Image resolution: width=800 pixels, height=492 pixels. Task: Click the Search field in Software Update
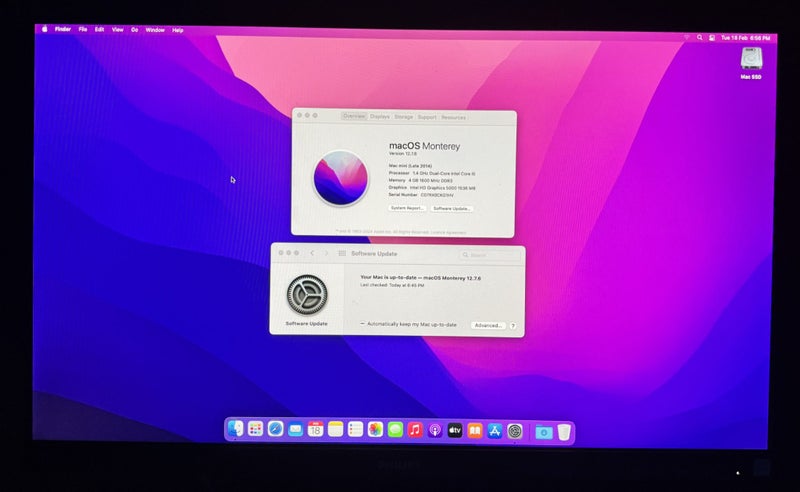(x=490, y=255)
